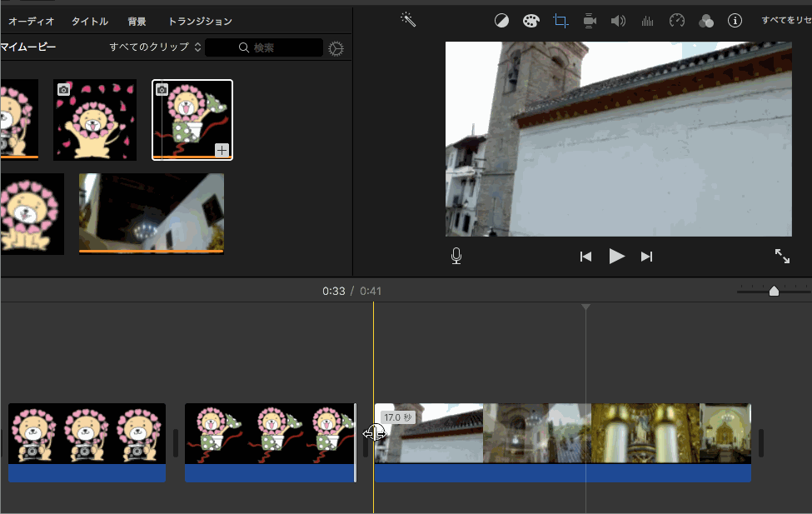
Task: Select the crop tool icon
Action: point(560,21)
